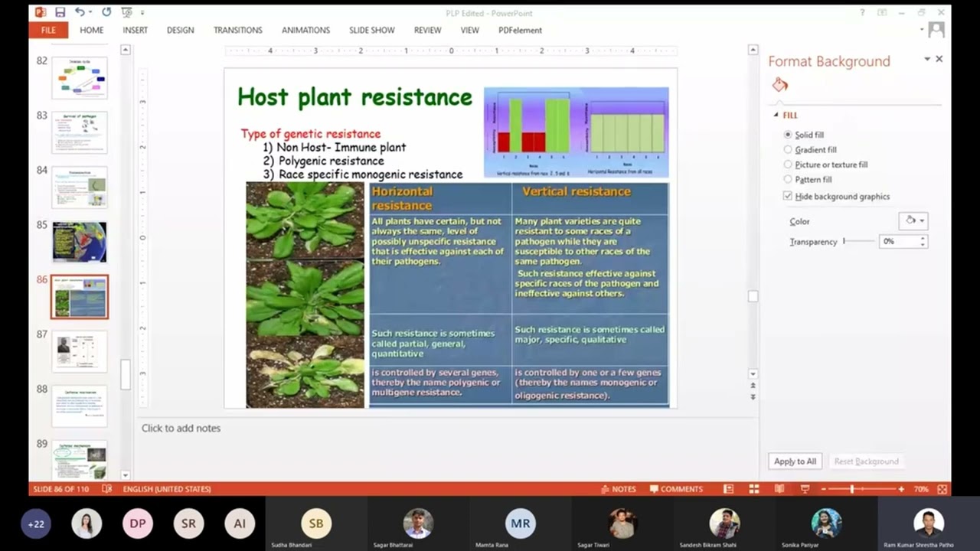Select the Pattern fill radio option
This screenshot has width=980, height=551.
(x=788, y=179)
